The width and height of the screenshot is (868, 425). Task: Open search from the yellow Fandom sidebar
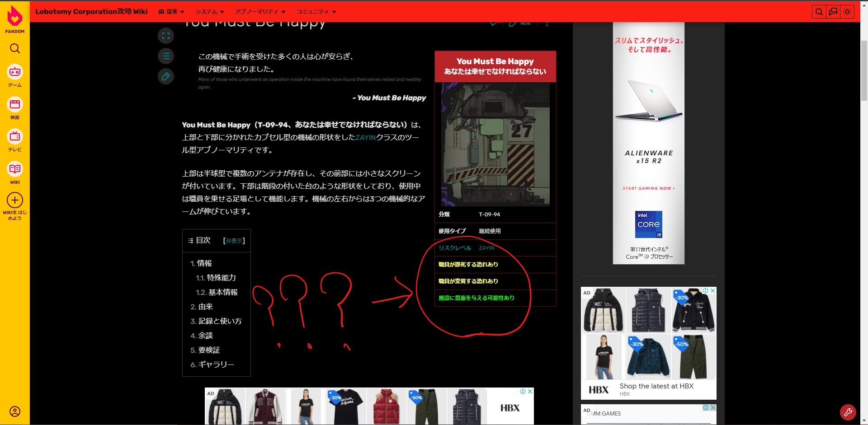point(15,48)
